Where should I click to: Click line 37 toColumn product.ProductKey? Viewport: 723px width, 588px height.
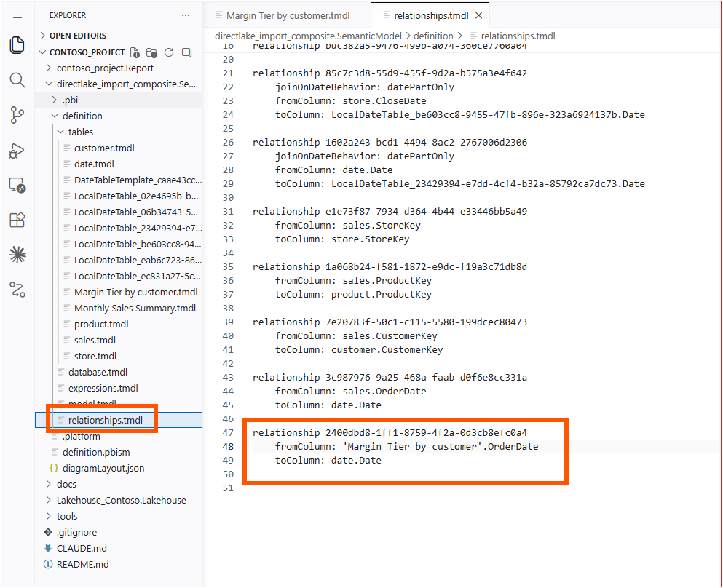click(353, 295)
